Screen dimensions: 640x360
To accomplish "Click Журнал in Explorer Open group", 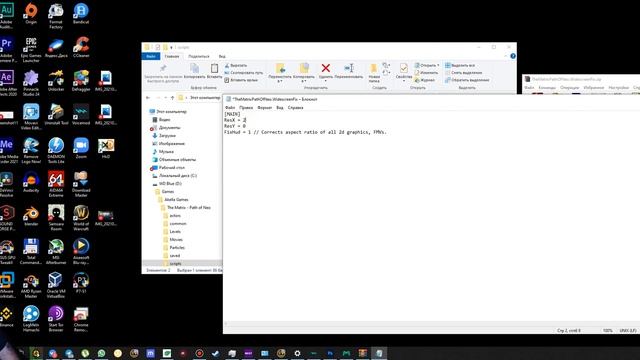I will click(x=425, y=80).
